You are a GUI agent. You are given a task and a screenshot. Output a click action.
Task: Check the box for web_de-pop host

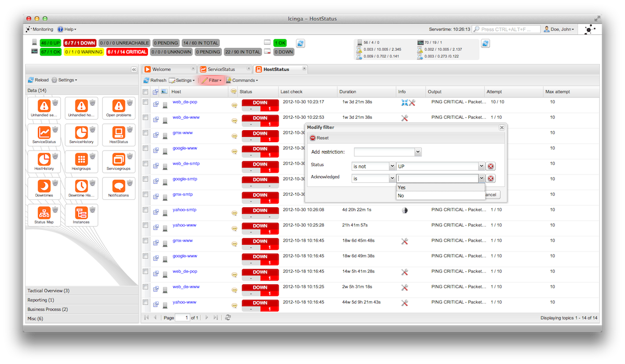pos(146,103)
